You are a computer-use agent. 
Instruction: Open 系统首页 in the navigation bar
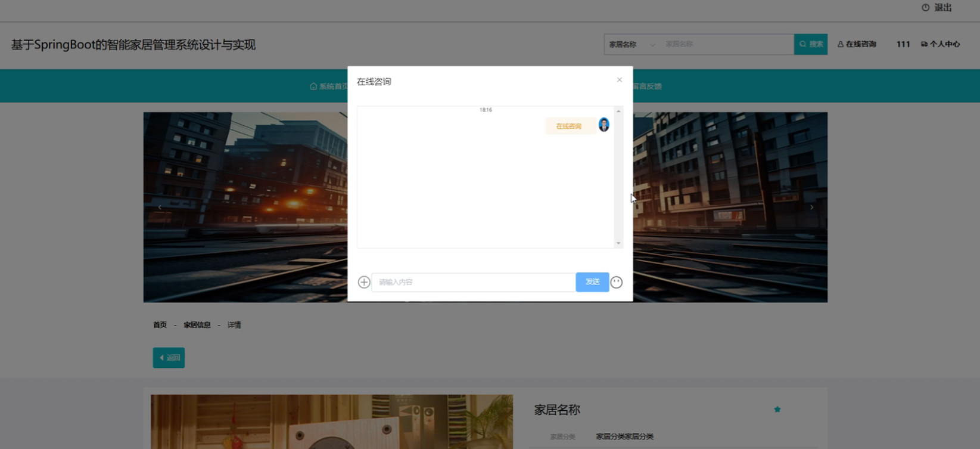coord(328,86)
